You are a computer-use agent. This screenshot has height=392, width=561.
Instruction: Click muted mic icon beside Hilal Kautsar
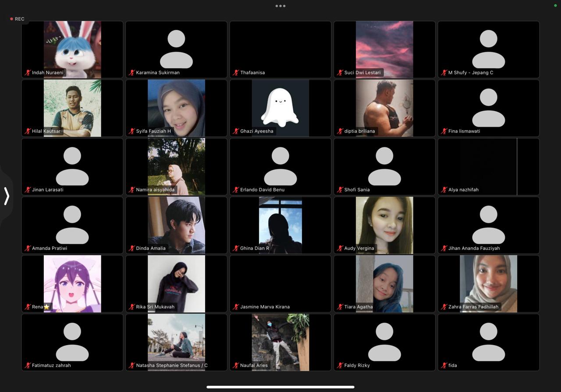28,131
